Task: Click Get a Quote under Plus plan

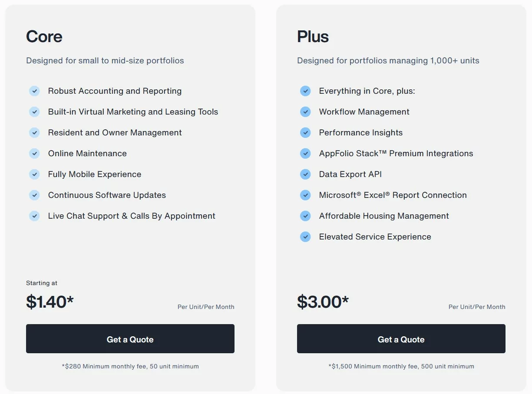Action: point(401,338)
